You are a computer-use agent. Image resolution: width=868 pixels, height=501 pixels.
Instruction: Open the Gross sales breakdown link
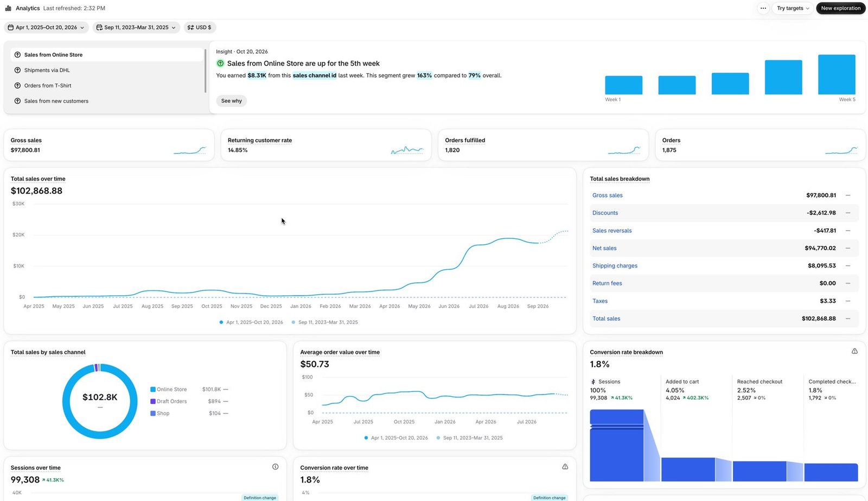point(607,195)
